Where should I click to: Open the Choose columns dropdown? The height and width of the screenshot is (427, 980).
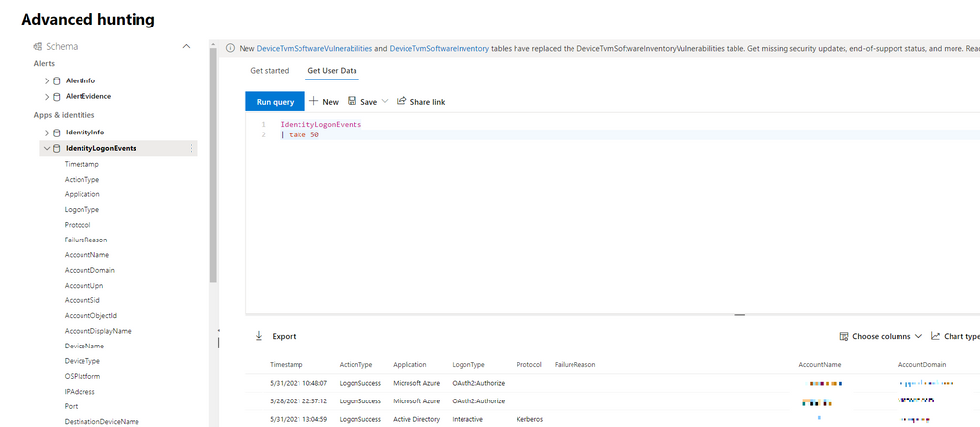coord(918,336)
